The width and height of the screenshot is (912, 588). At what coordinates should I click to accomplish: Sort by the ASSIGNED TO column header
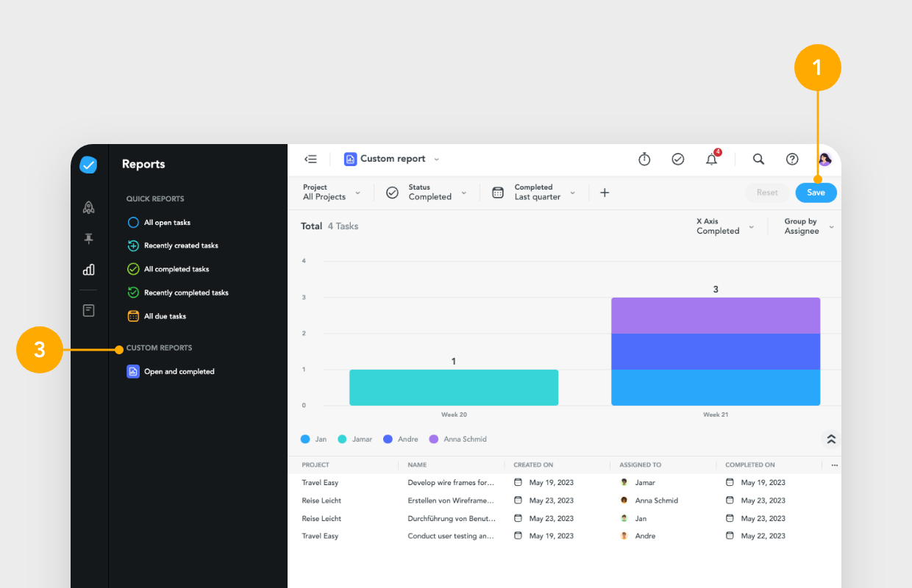[x=640, y=465]
